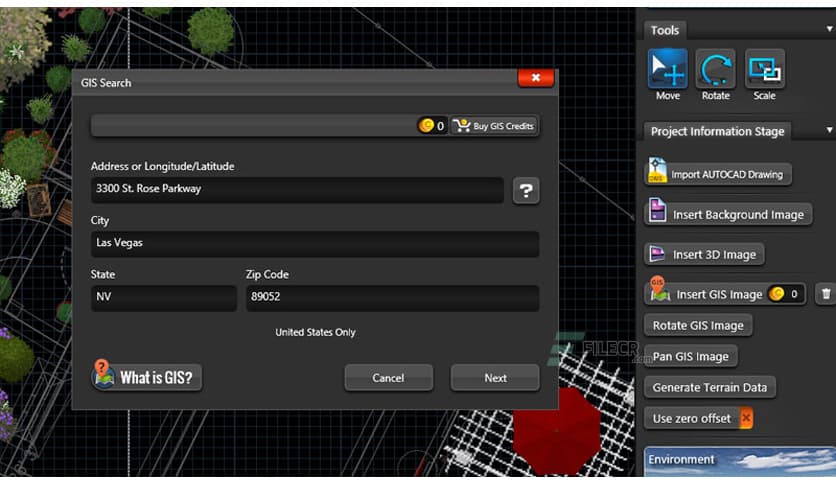The height and width of the screenshot is (484, 836).
Task: Click the 'United States Only' note
Action: tap(315, 332)
